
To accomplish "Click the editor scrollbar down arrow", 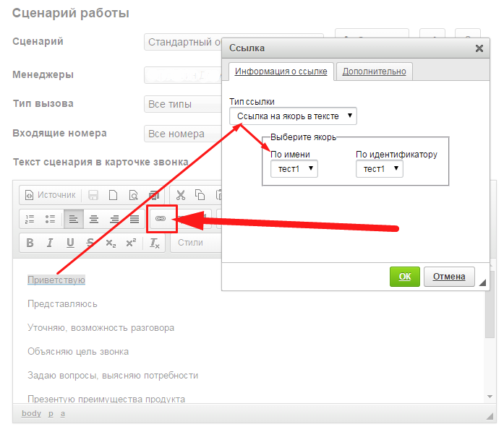I will [490, 397].
